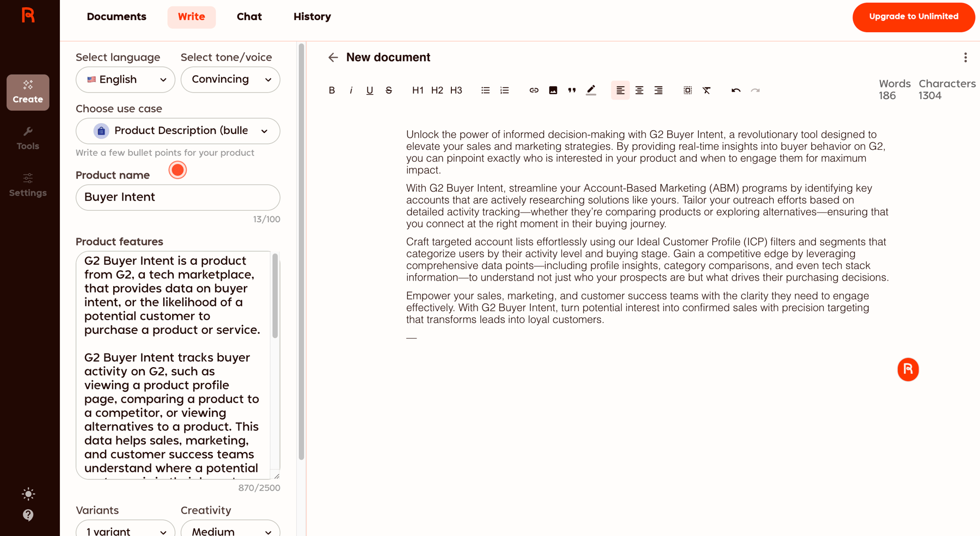This screenshot has width=980, height=536.
Task: Insert an image into the document
Action: pos(553,90)
